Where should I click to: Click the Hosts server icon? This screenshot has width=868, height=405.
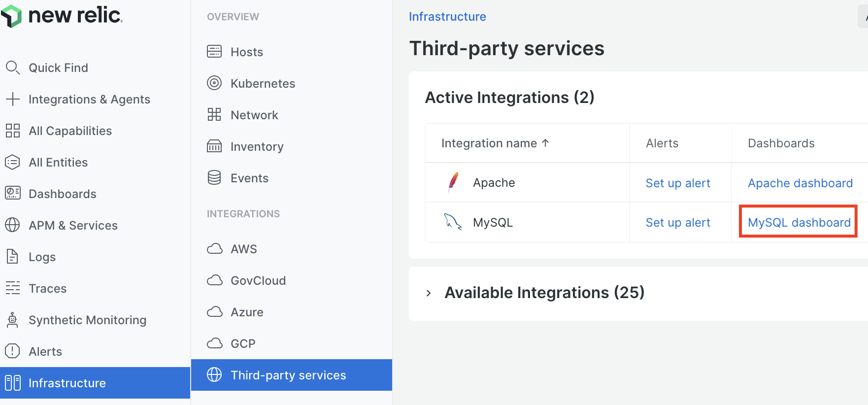(x=214, y=51)
